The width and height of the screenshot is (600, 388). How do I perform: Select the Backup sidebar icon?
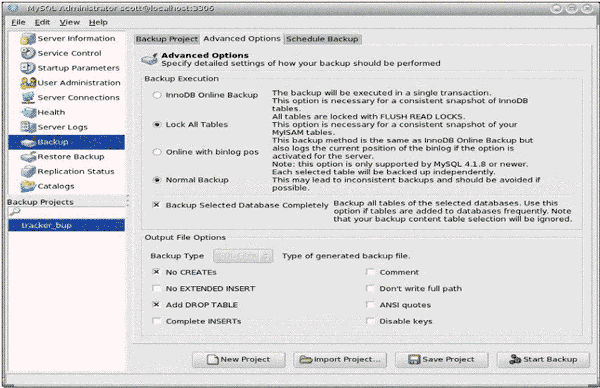28,142
